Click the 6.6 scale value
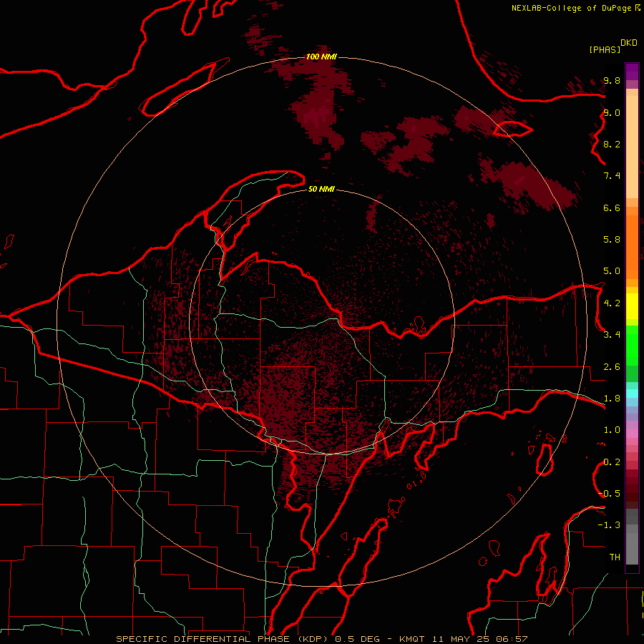Image resolution: width=644 pixels, height=644 pixels. 612,208
